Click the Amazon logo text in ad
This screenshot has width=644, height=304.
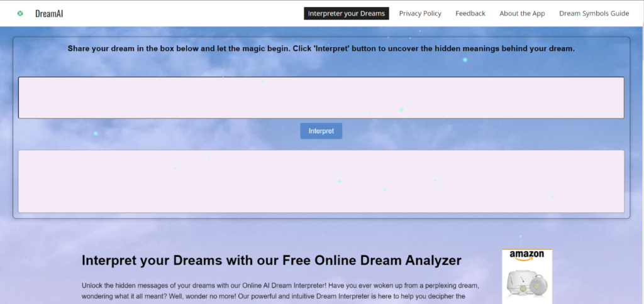pyautogui.click(x=526, y=254)
